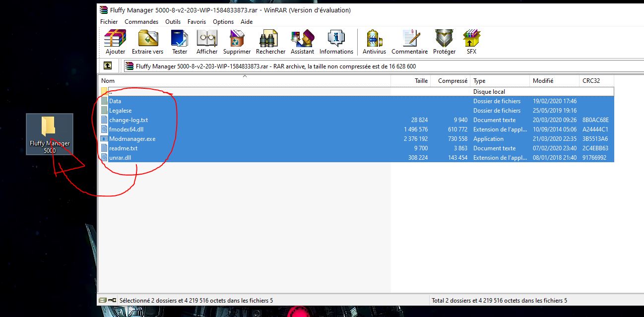The image size is (644, 317).
Task: Show archive Informations icon
Action: (336, 42)
